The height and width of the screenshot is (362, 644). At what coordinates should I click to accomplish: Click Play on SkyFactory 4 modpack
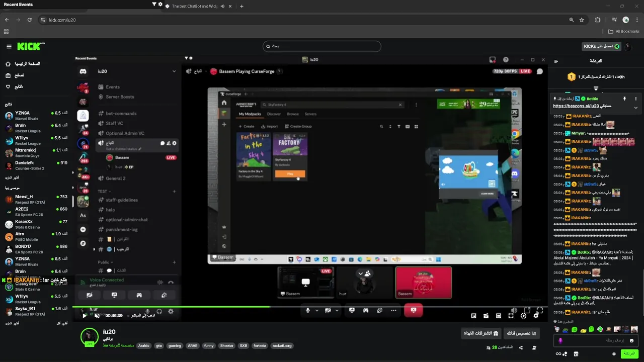[x=290, y=174]
